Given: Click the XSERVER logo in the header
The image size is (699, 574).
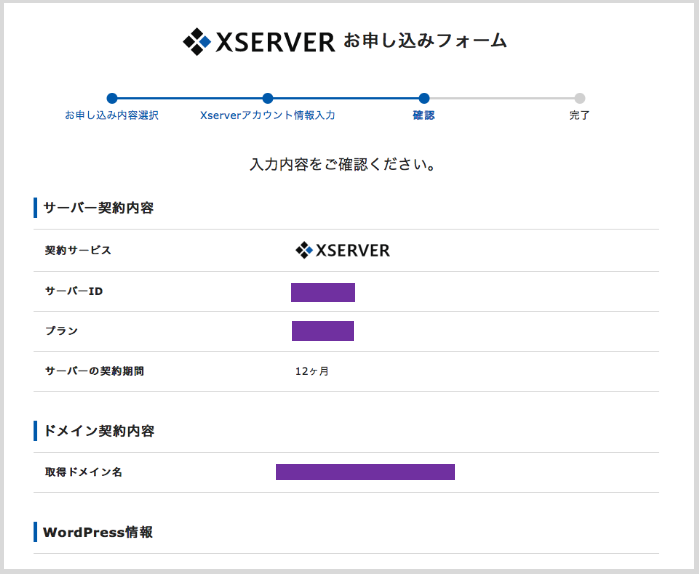Looking at the screenshot, I should (x=259, y=41).
